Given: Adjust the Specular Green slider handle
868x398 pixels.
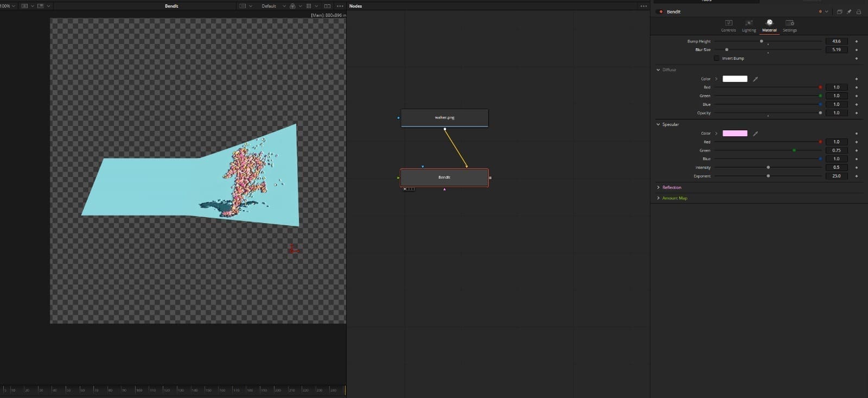Looking at the screenshot, I should click(x=794, y=150).
